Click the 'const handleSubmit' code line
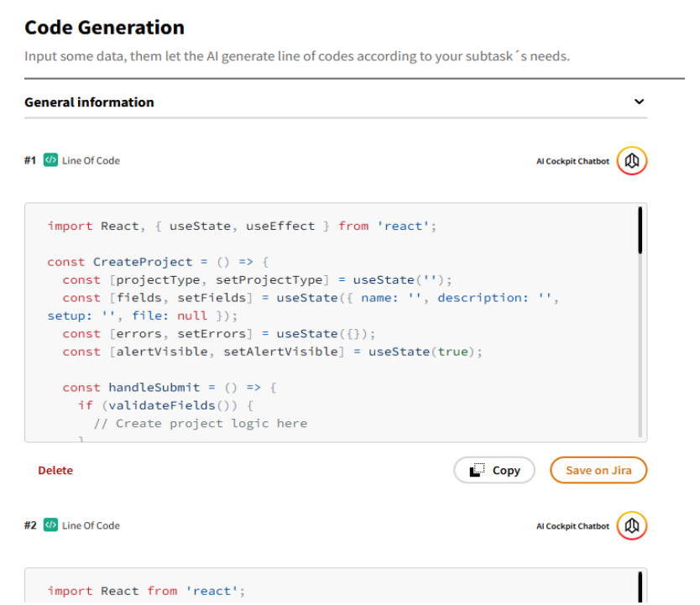The width and height of the screenshot is (700, 605). (170, 388)
